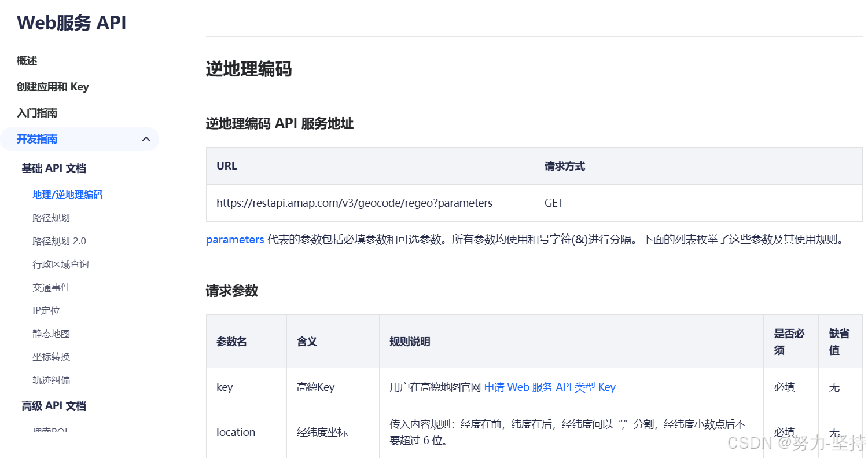This screenshot has height=458, width=868.
Task: Collapse the 开发指南 section chevron
Action: pyautogui.click(x=146, y=139)
